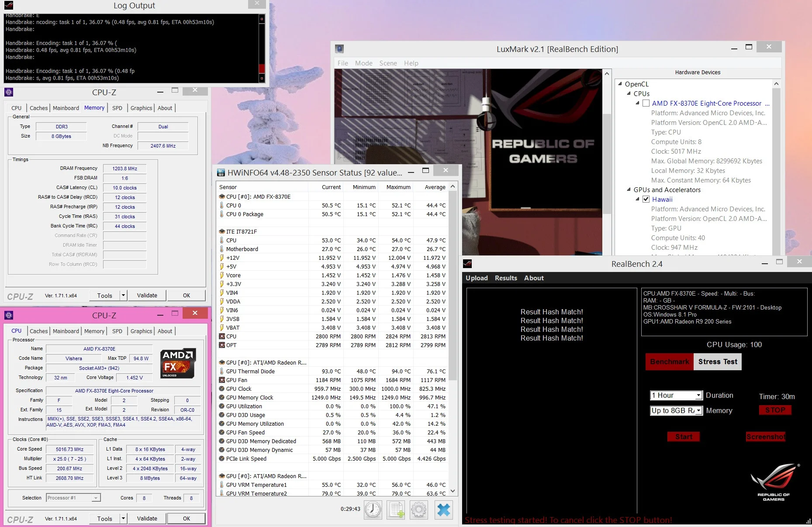Click the CPU-Z title icon in pink window

click(x=9, y=315)
